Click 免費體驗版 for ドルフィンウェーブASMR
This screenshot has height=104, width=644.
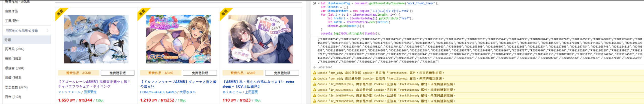point(200,73)
